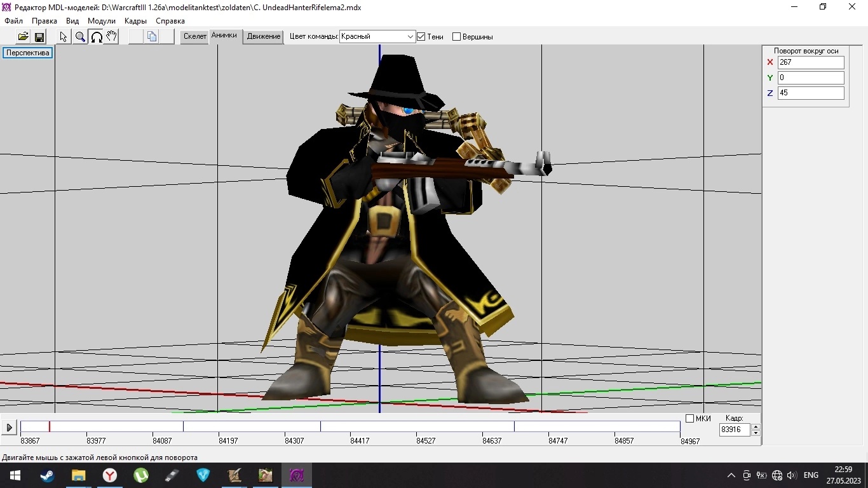Switch to the Скелет tab
Image resolution: width=868 pixels, height=488 pixels.
click(x=195, y=36)
